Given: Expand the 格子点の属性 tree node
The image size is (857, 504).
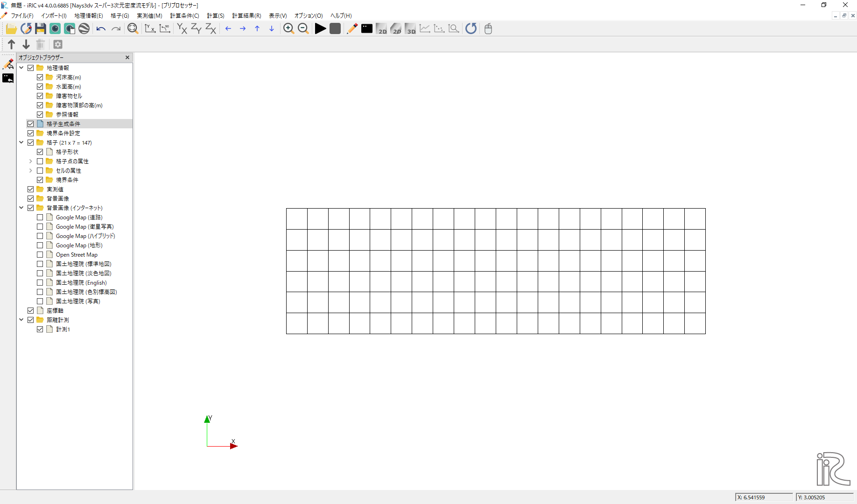Looking at the screenshot, I should pyautogui.click(x=31, y=161).
